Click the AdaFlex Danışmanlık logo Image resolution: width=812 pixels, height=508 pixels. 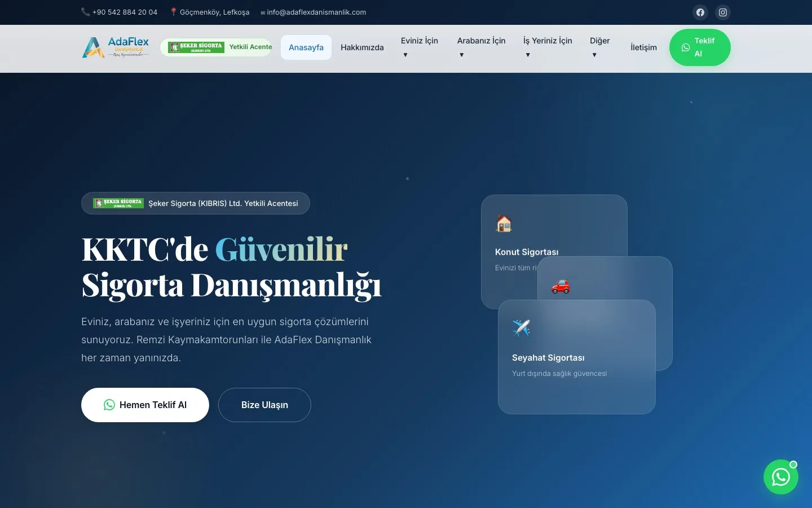point(116,47)
